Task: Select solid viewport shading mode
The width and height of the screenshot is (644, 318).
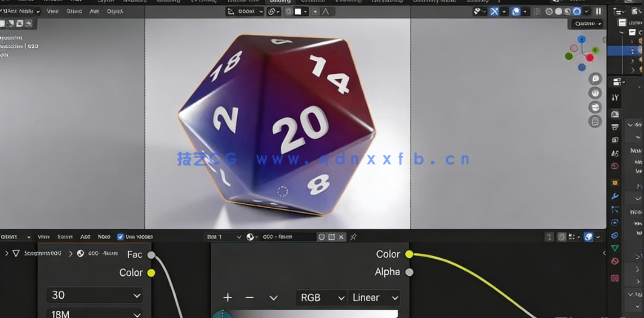Action: tap(558, 11)
